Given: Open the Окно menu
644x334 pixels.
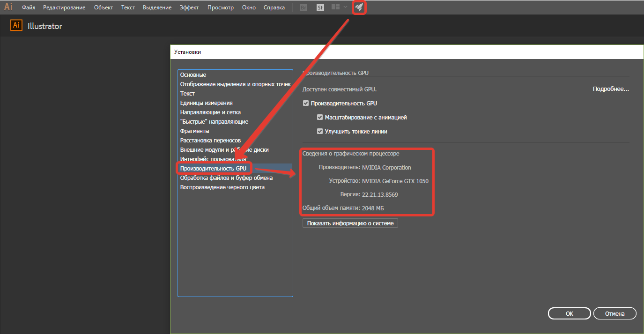Looking at the screenshot, I should [249, 7].
